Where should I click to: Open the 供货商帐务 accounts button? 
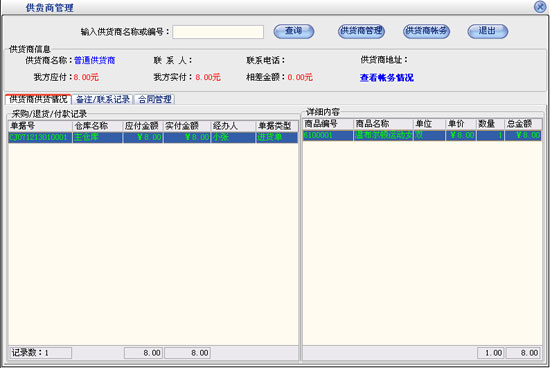pyautogui.click(x=426, y=31)
